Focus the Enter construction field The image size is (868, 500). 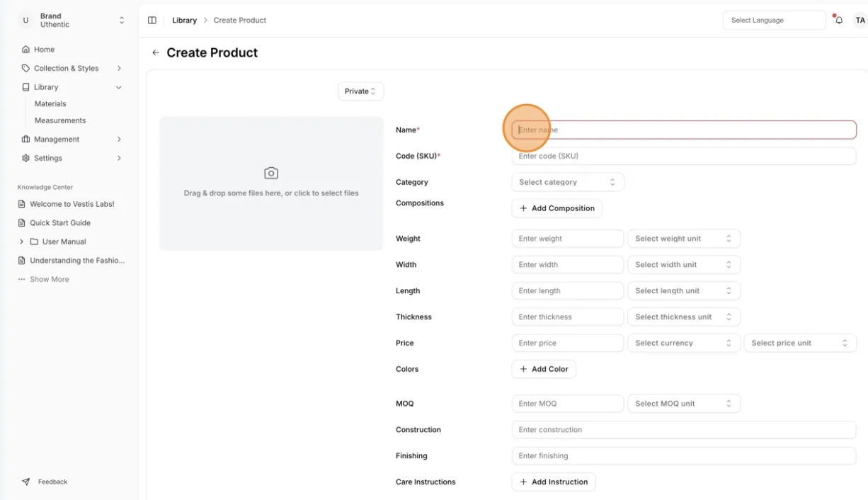click(684, 430)
